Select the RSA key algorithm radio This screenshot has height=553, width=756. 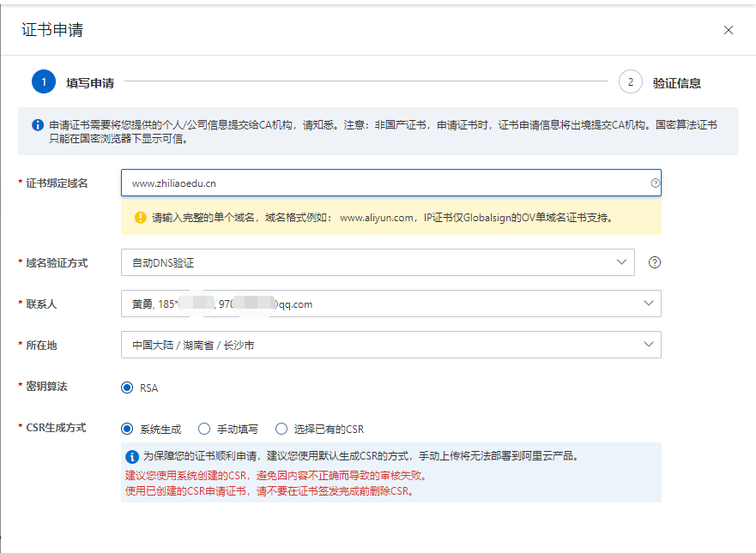[128, 388]
